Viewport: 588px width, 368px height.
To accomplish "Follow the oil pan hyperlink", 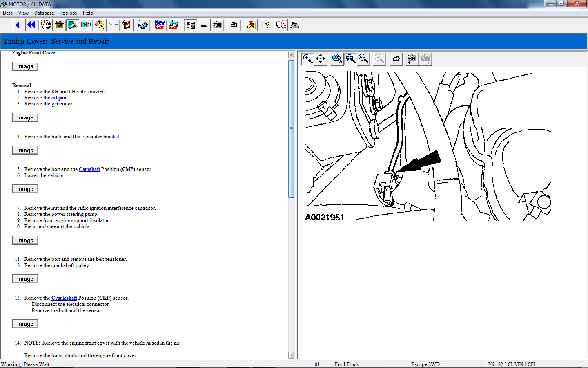I will click(59, 98).
